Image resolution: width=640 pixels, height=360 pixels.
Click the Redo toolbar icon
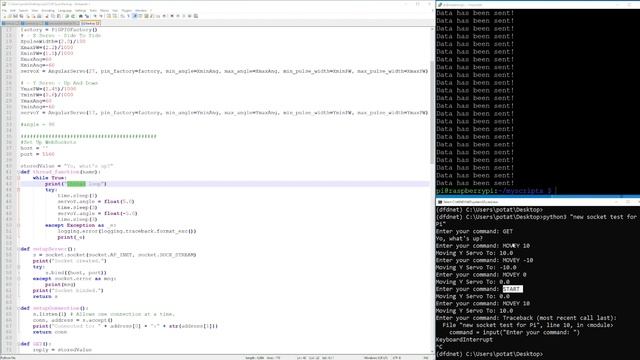(73, 16)
